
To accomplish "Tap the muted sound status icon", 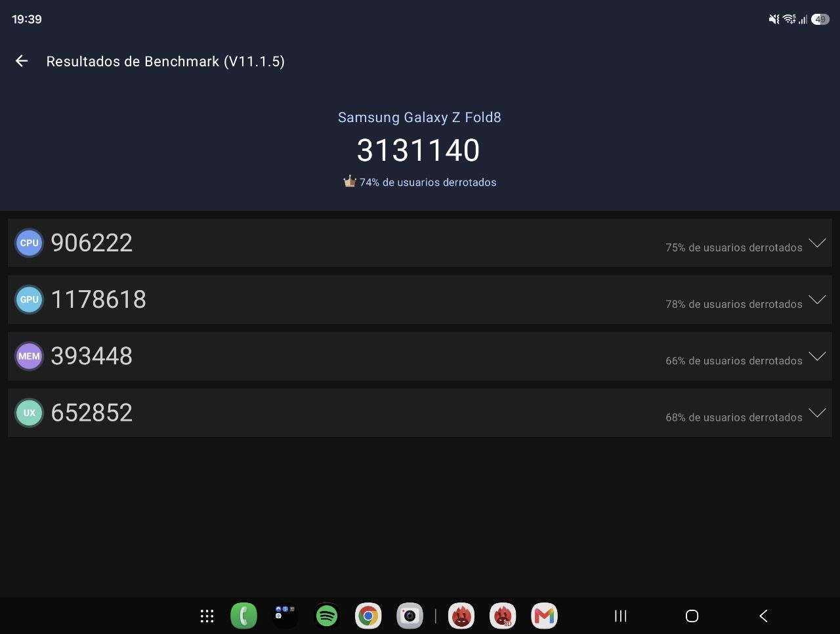I will (x=774, y=19).
